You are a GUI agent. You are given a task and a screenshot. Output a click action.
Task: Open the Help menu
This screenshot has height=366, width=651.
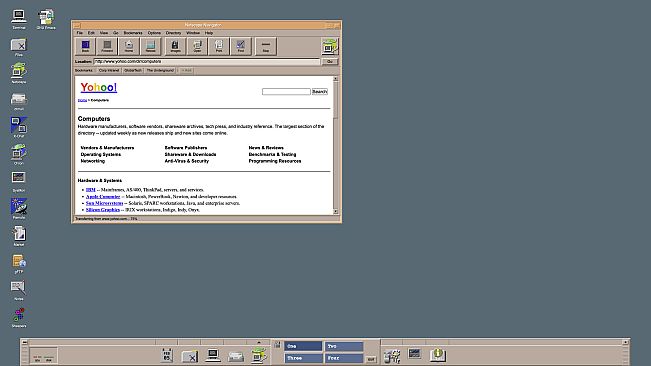pos(209,33)
